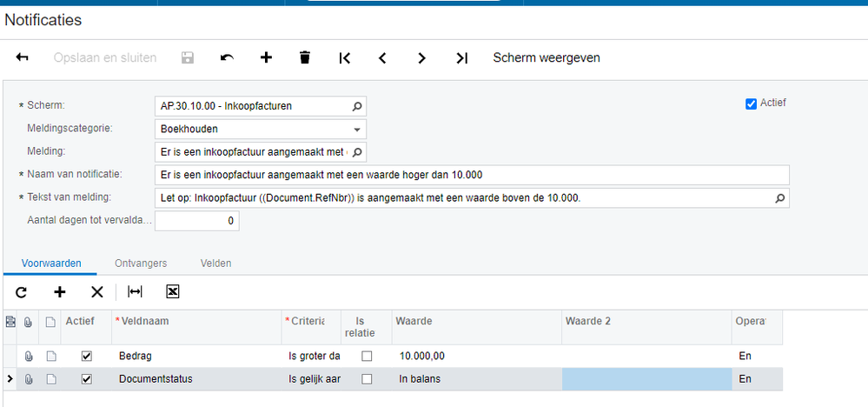Go to the previous record
This screenshot has height=407, width=868.
382,57
